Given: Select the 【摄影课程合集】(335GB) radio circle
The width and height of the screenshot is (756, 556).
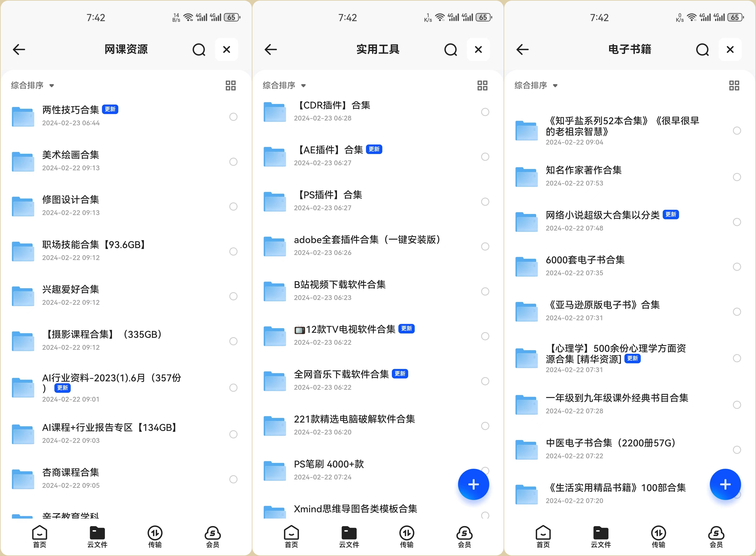Looking at the screenshot, I should point(233,341).
